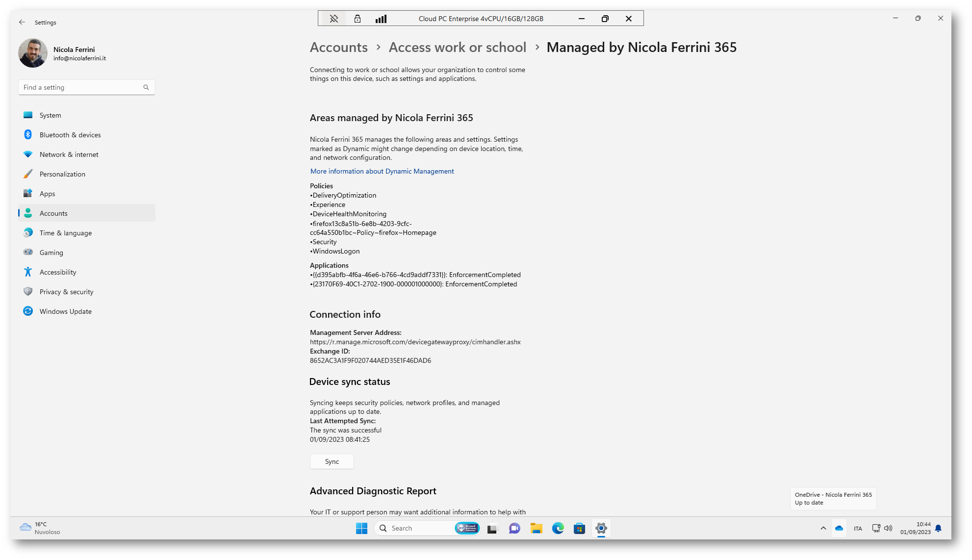Open the System settings category
The width and height of the screenshot is (972, 560).
pyautogui.click(x=87, y=115)
